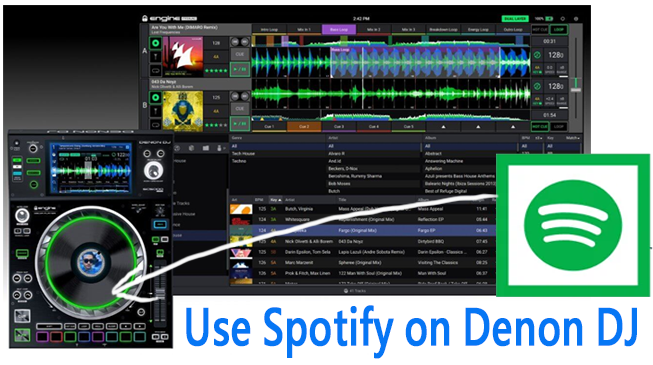Select the Energy Loop tab
This screenshot has height=365, width=653.
tap(478, 30)
